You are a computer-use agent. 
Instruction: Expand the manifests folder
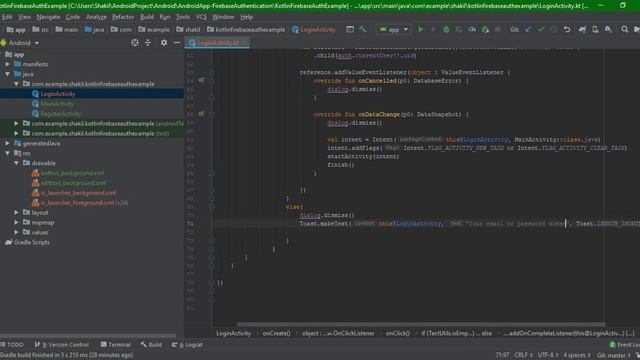tap(7, 64)
